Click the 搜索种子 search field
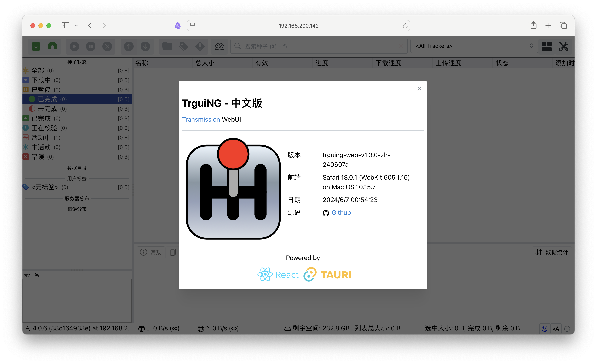The height and width of the screenshot is (364, 597). point(315,46)
